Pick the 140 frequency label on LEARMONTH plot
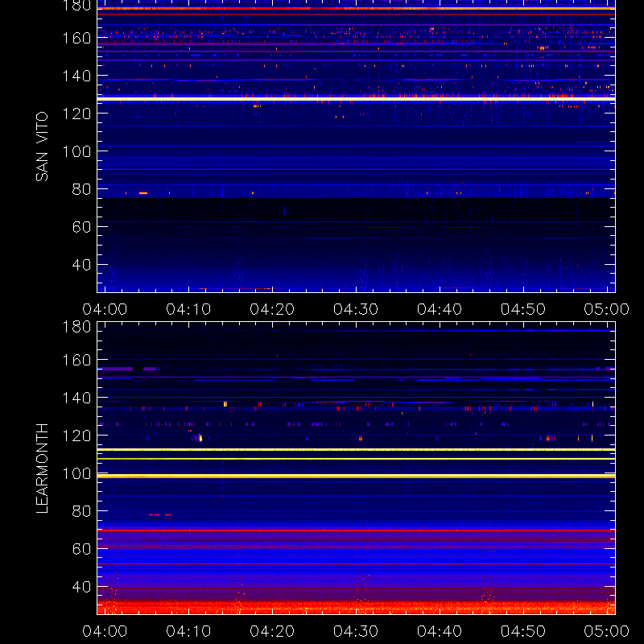 tap(76, 398)
